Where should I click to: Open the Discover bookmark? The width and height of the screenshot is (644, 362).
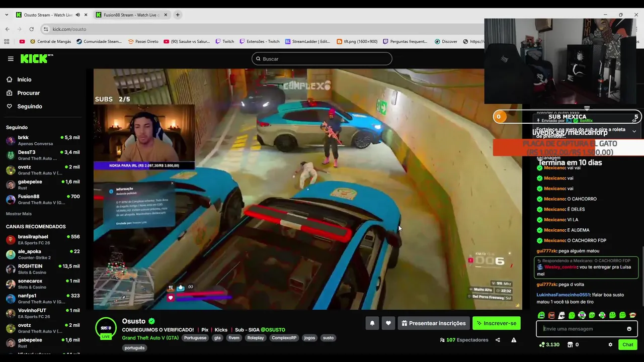pos(446,42)
